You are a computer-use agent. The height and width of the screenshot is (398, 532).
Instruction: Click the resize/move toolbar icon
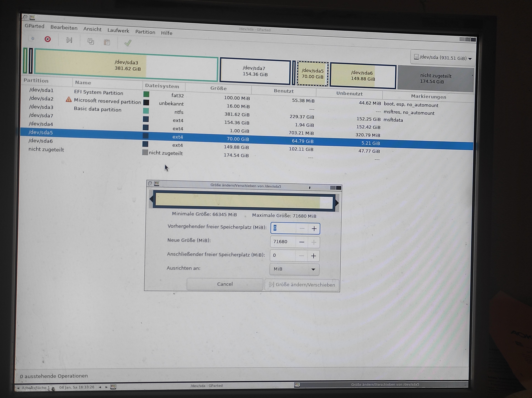(x=69, y=40)
